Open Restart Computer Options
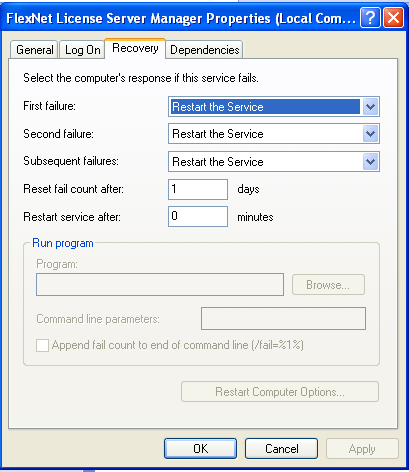 280,392
